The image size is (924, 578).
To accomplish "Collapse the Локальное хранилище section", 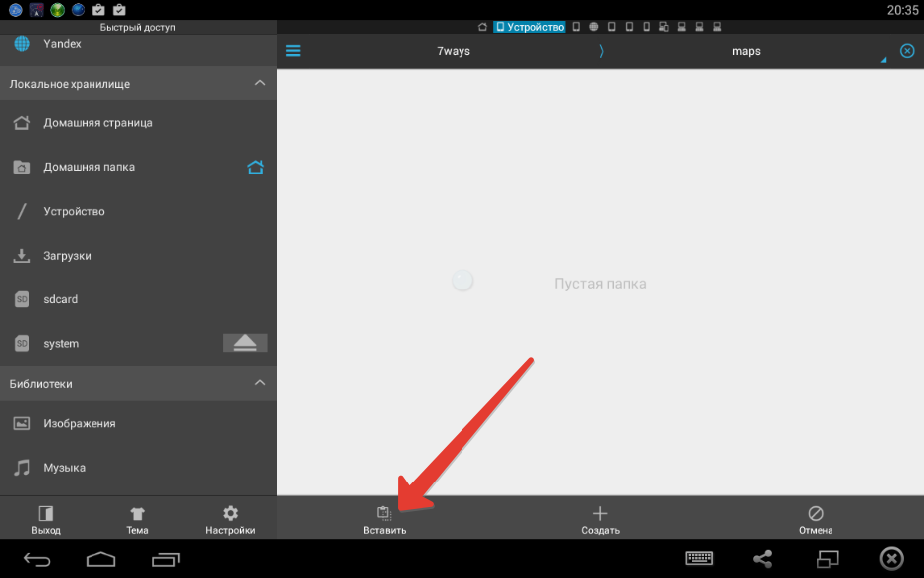I will tap(260, 84).
